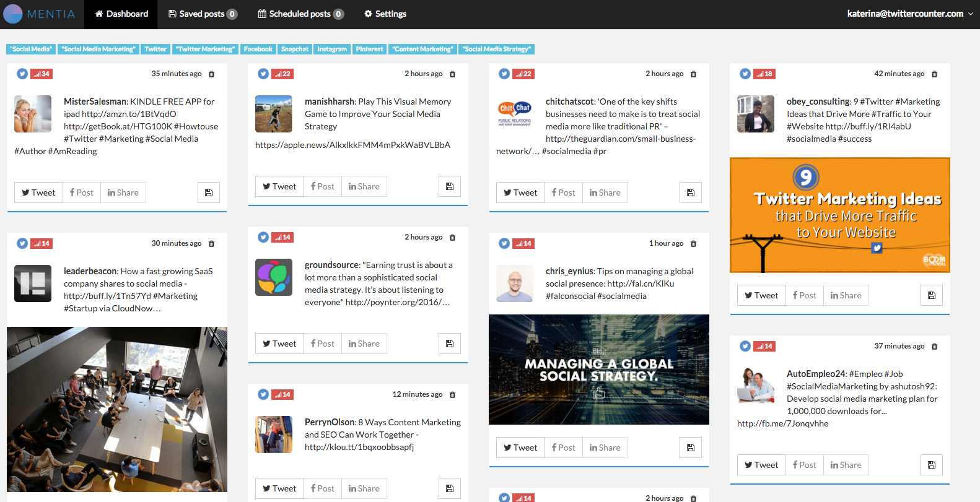The width and height of the screenshot is (980, 502).
Task: Save the groundsource post with disk icon
Action: tap(450, 344)
